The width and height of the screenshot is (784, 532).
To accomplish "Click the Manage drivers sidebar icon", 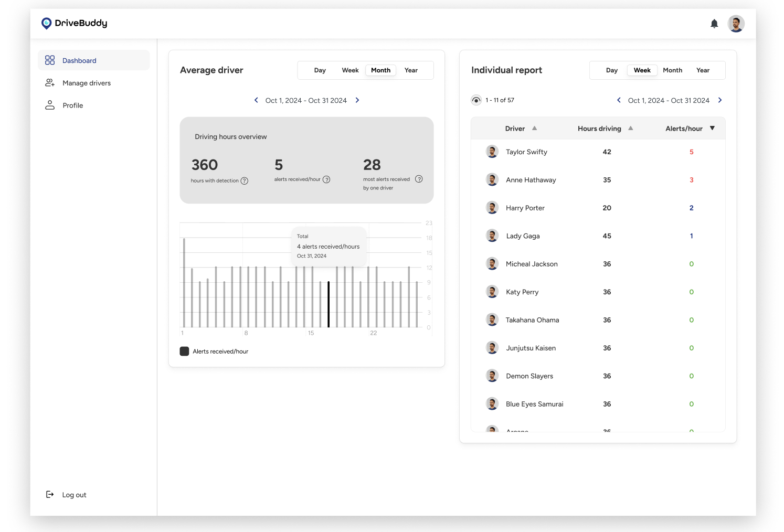I will (50, 83).
